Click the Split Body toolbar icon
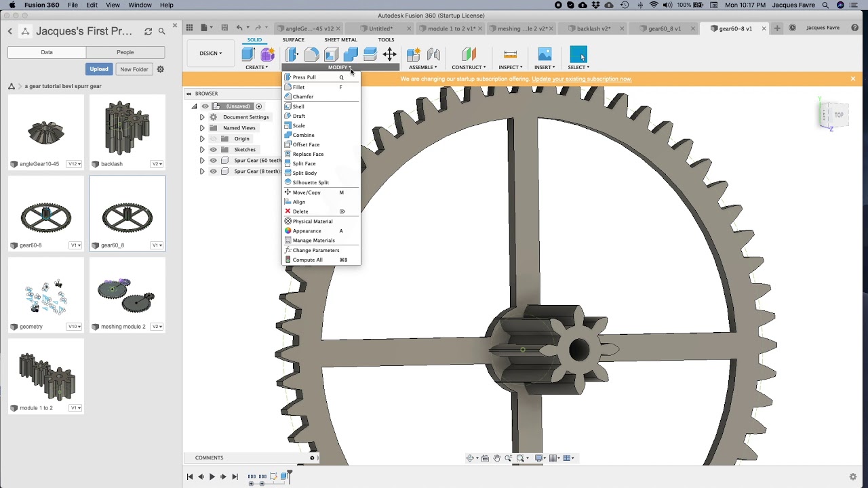Screen dimensions: 868x488 coord(370,54)
